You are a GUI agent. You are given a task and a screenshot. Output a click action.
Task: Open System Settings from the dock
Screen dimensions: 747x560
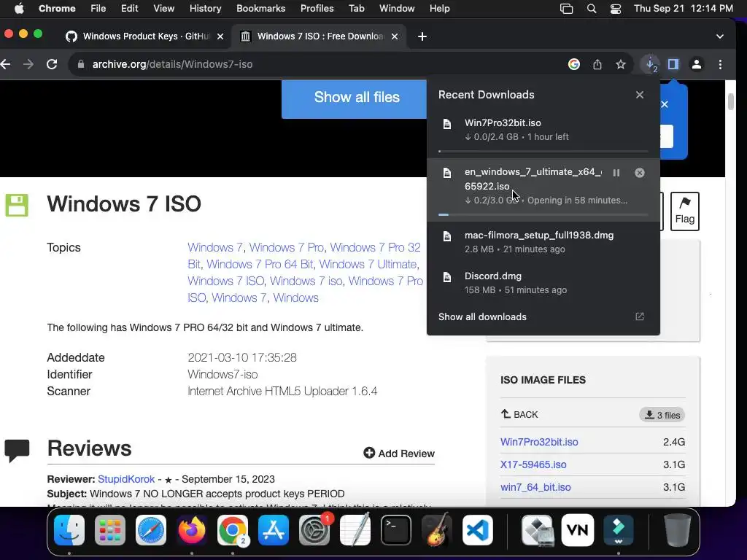point(314,530)
